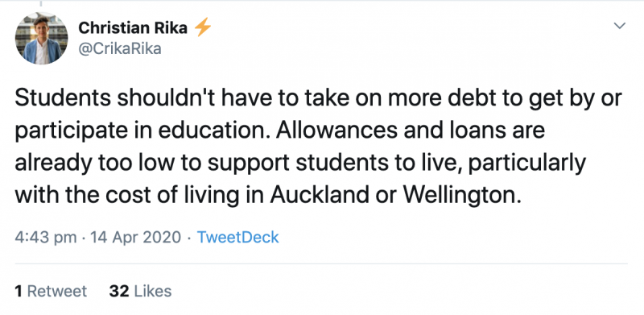
Task: Click the word education in the tweet
Action: pyautogui.click(x=222, y=131)
